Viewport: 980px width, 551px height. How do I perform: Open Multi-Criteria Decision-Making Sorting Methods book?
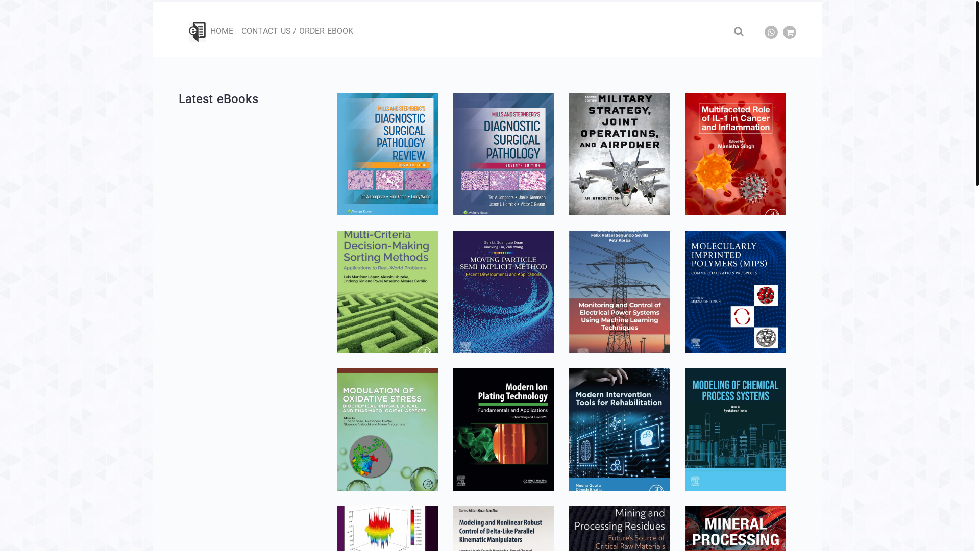[x=387, y=292]
